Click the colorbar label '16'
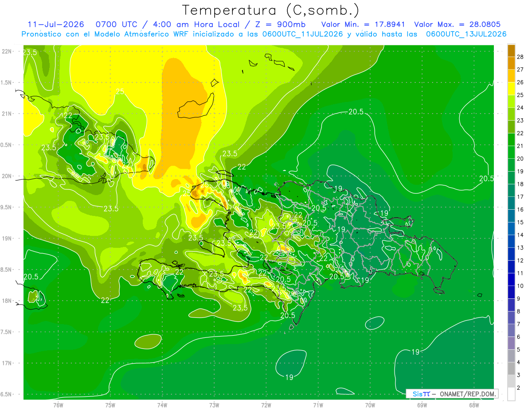 tap(520, 209)
